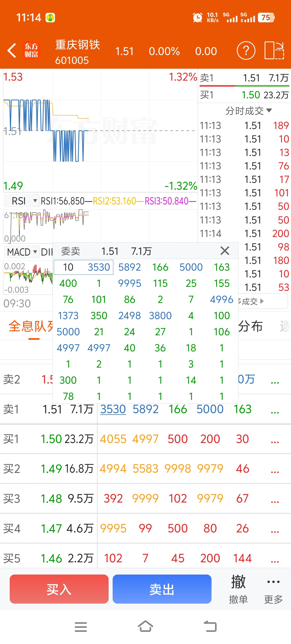Tap 5892 in 卖1 queue row
This screenshot has height=644, width=291.
pyautogui.click(x=145, y=409)
